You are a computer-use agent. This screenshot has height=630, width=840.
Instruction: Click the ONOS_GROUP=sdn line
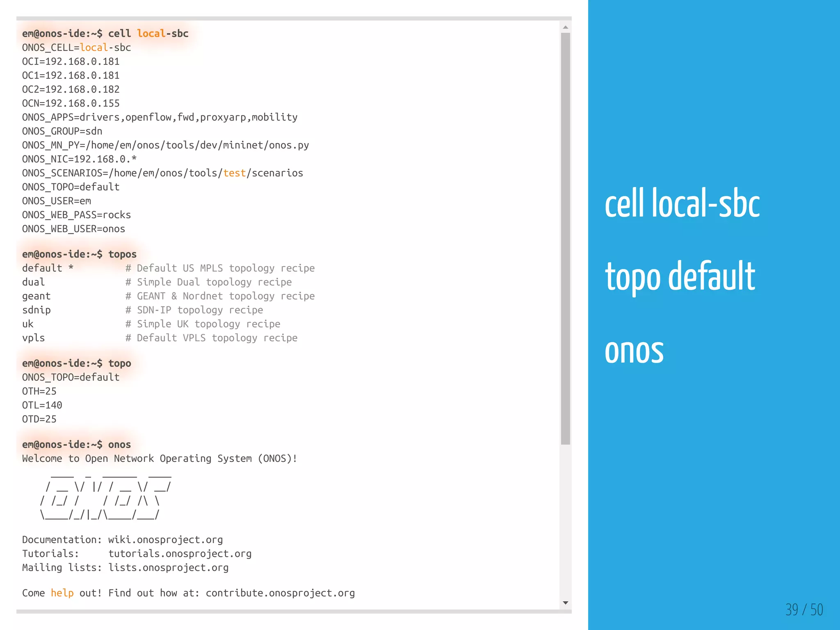pyautogui.click(x=62, y=131)
